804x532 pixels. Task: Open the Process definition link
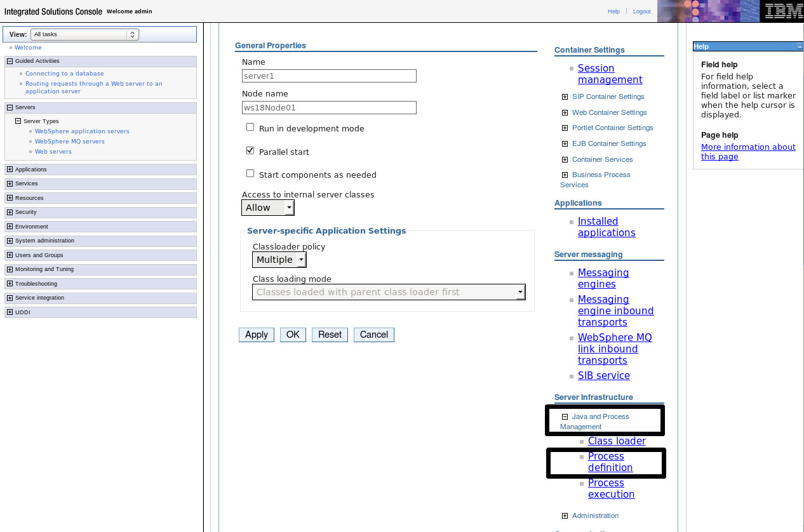(610, 462)
